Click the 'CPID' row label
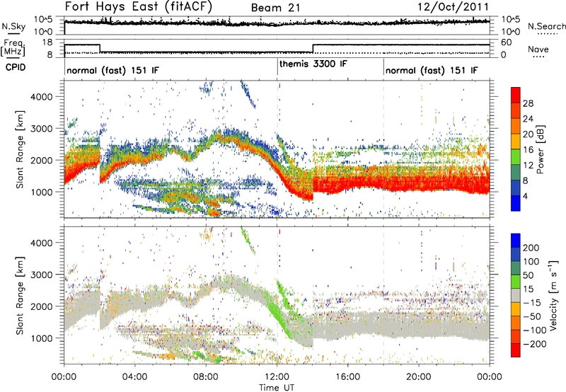 pos(16,67)
